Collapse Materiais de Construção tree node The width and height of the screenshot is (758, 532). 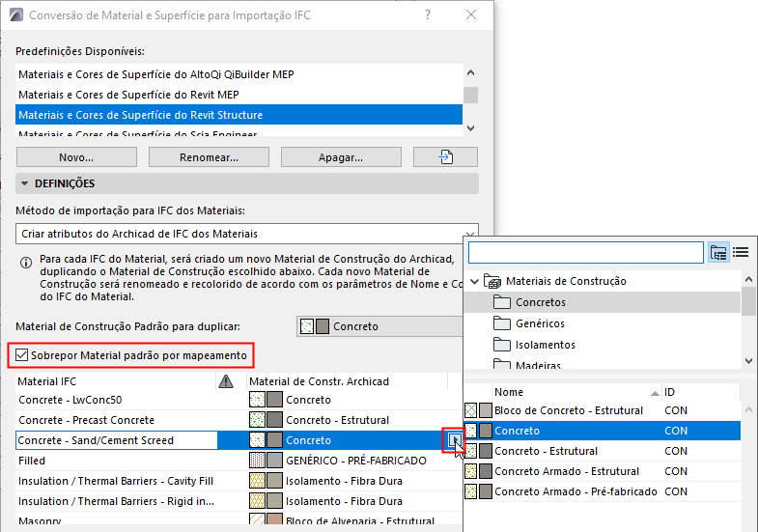475,281
